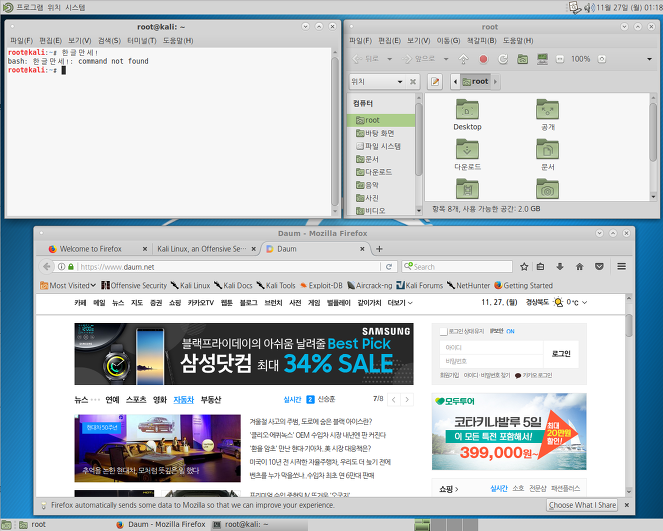Expand weather region dropdown arrow on Daum
This screenshot has width=663, height=531.
585,303
